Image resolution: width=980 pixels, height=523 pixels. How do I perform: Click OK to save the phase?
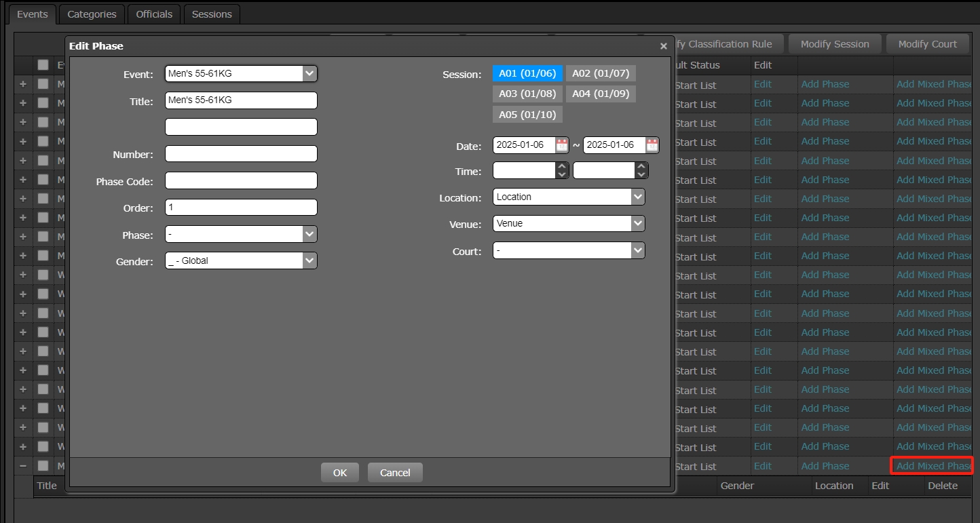(340, 473)
